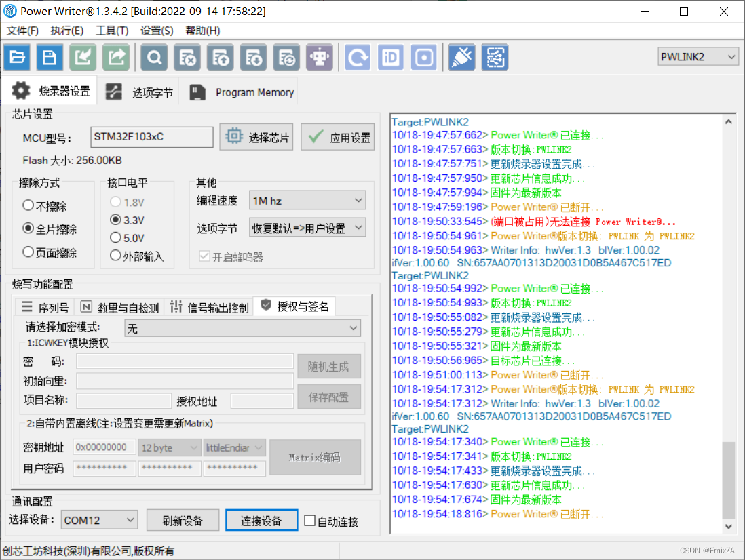Viewport: 745px width, 560px height.
Task: Open the 工具(T) menu
Action: [112, 31]
